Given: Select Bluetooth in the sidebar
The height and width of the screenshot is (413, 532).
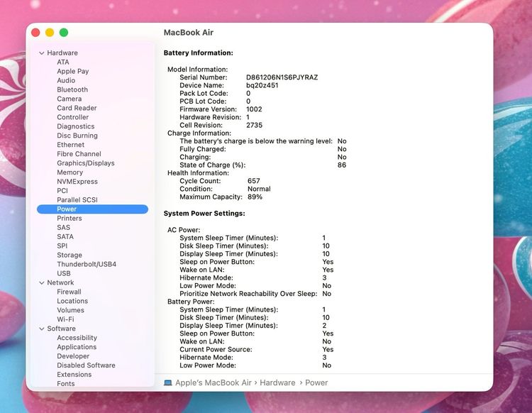Looking at the screenshot, I should tap(72, 89).
